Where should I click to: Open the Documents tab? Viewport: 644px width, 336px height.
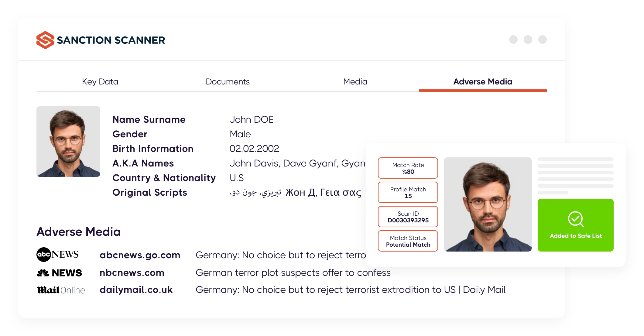point(228,81)
